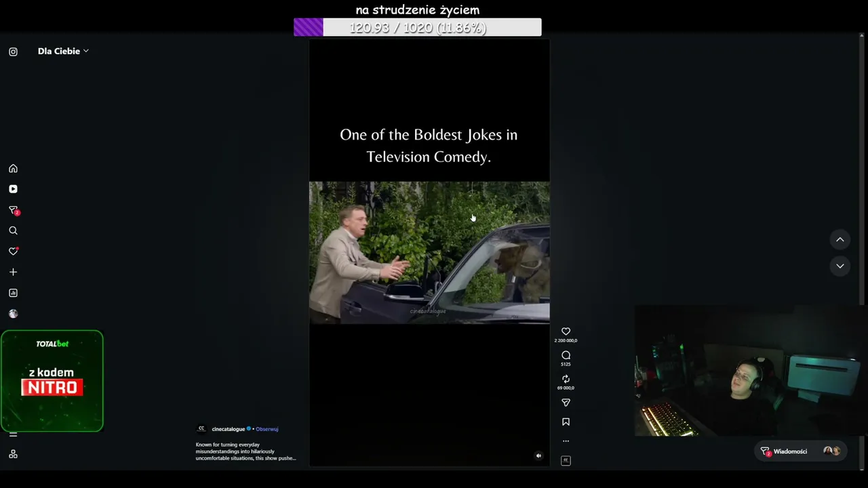Open the reel audio thumbnail
The image size is (868, 488).
click(x=566, y=461)
